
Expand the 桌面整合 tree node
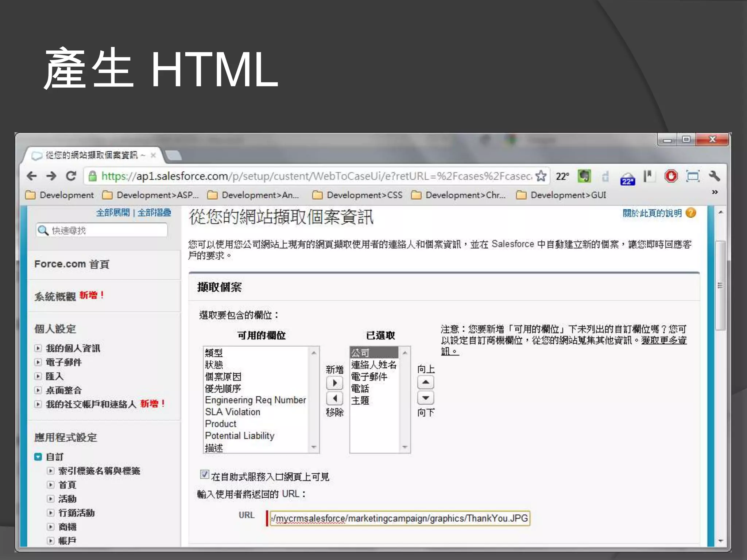click(38, 390)
